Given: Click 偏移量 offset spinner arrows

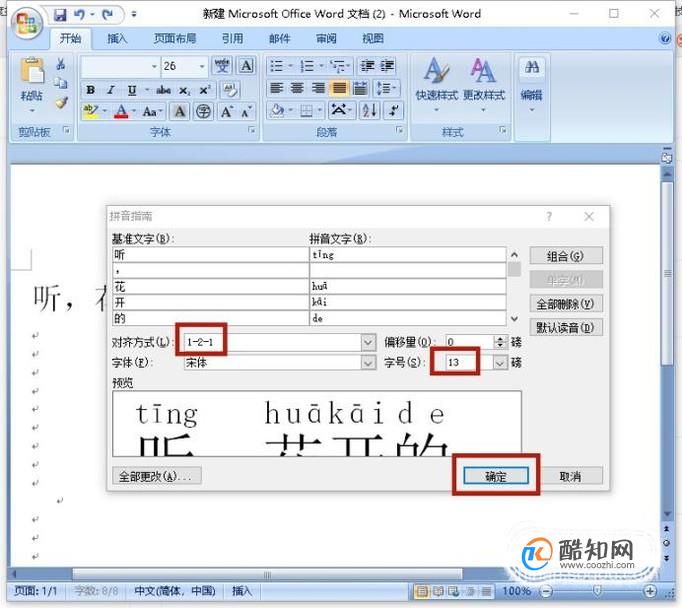Looking at the screenshot, I should pos(500,342).
